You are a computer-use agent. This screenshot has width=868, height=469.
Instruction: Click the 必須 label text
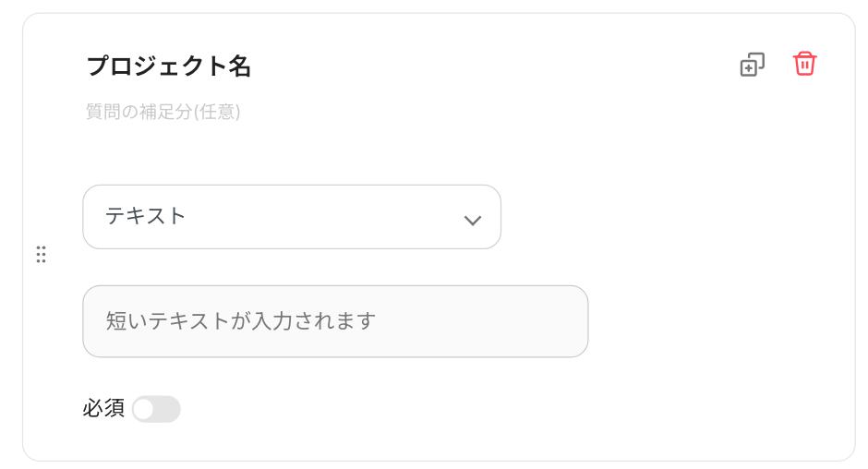pyautogui.click(x=103, y=409)
